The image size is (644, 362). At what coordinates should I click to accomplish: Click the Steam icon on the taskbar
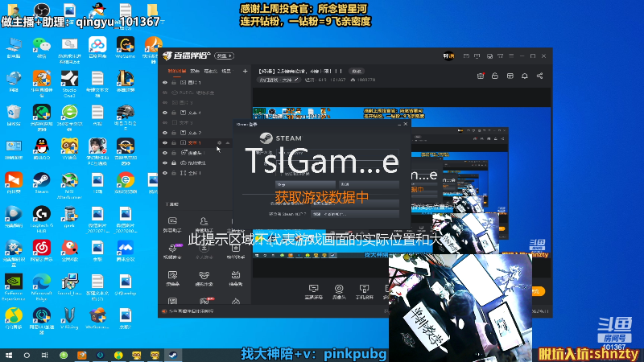point(173,356)
